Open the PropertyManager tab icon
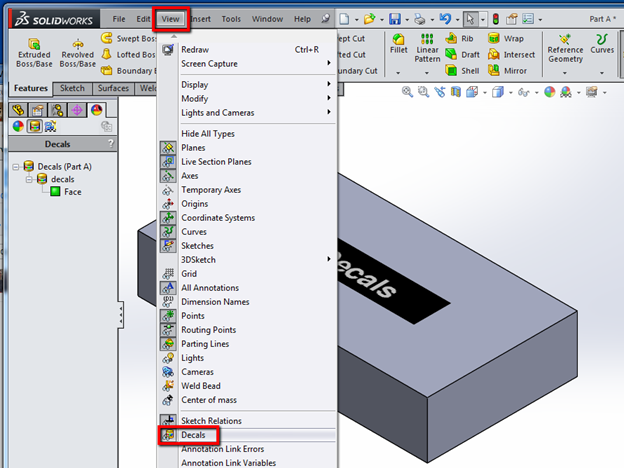The height and width of the screenshot is (468, 624). click(38, 110)
